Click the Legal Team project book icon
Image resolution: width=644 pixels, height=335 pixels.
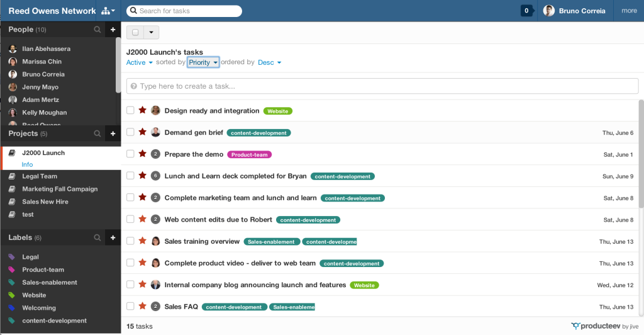(13, 176)
